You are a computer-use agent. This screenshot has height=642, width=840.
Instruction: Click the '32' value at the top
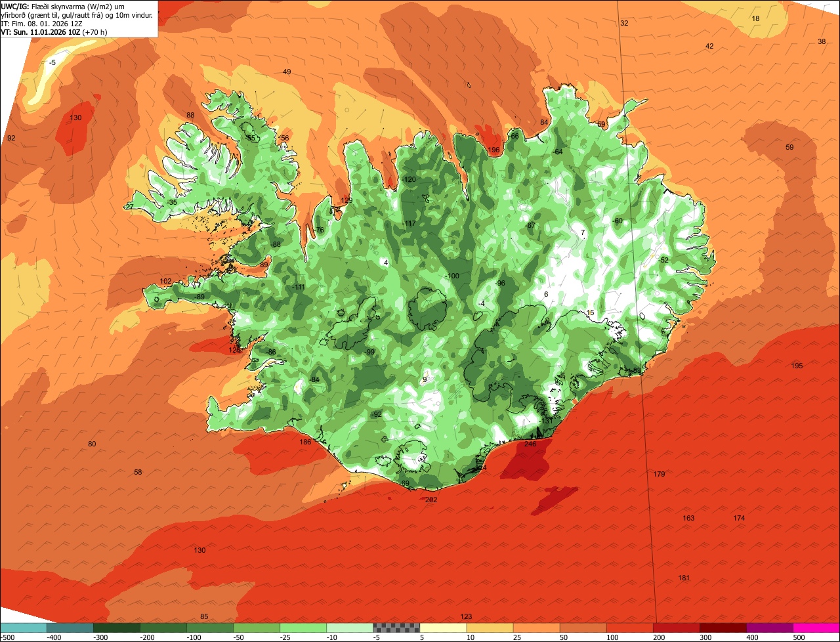pos(624,24)
